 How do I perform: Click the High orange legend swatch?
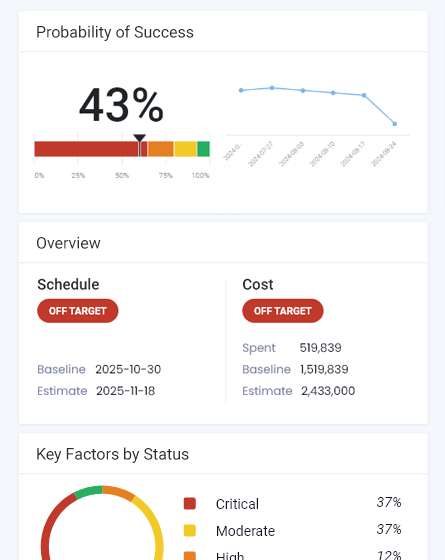pos(190,556)
